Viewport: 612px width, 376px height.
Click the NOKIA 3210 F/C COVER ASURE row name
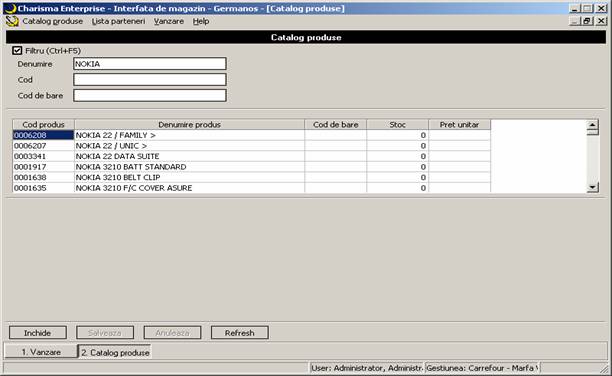pos(134,188)
